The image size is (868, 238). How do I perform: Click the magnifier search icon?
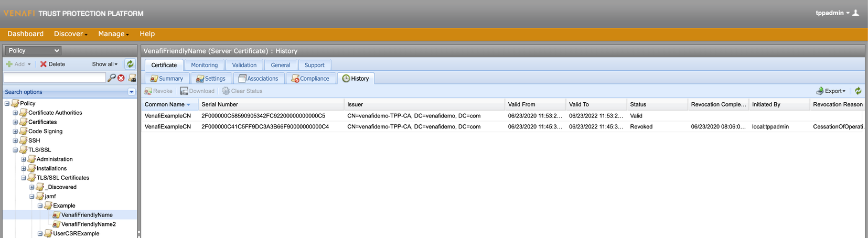[x=112, y=78]
